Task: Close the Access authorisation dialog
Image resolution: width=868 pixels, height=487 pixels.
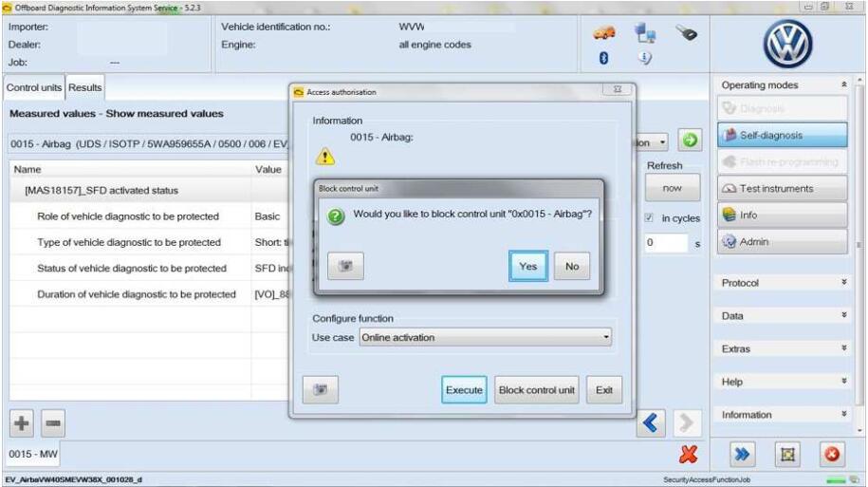Action: (618, 89)
